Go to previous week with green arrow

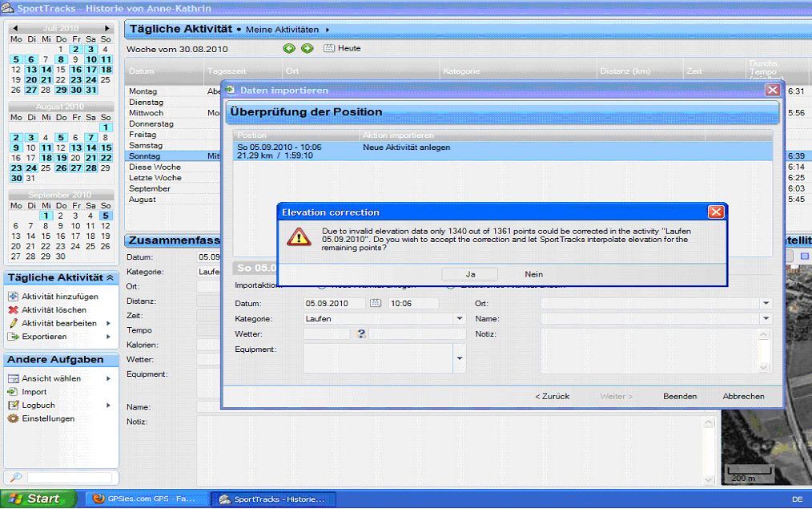point(289,49)
